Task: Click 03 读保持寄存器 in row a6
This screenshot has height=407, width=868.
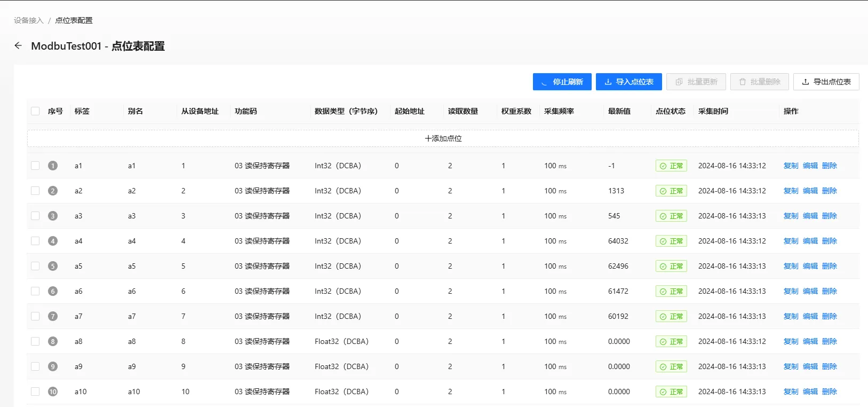Action: pos(262,291)
